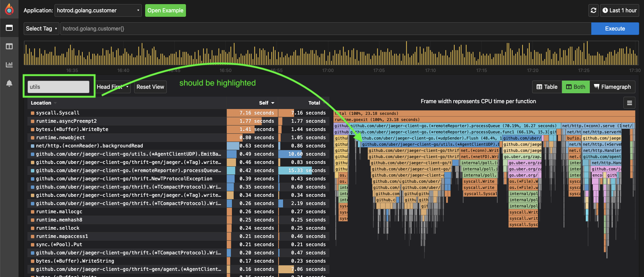Screen dimensions: 644x277
Task: Select the net/http.(*connReader).backgroundRead row
Action: pos(178,146)
